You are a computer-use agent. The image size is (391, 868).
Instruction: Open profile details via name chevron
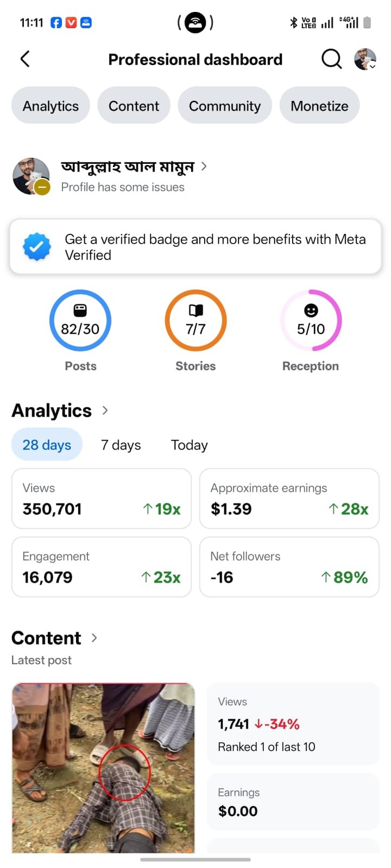[204, 167]
